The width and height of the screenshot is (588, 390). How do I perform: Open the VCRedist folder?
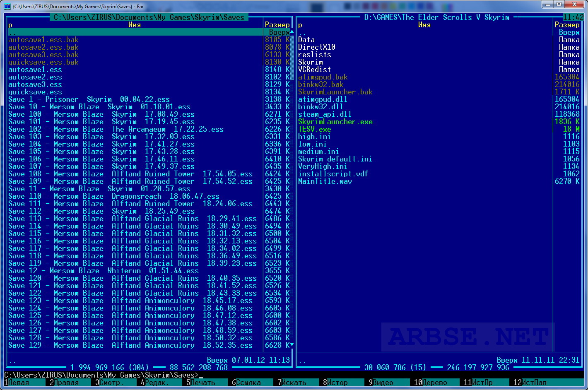(315, 70)
